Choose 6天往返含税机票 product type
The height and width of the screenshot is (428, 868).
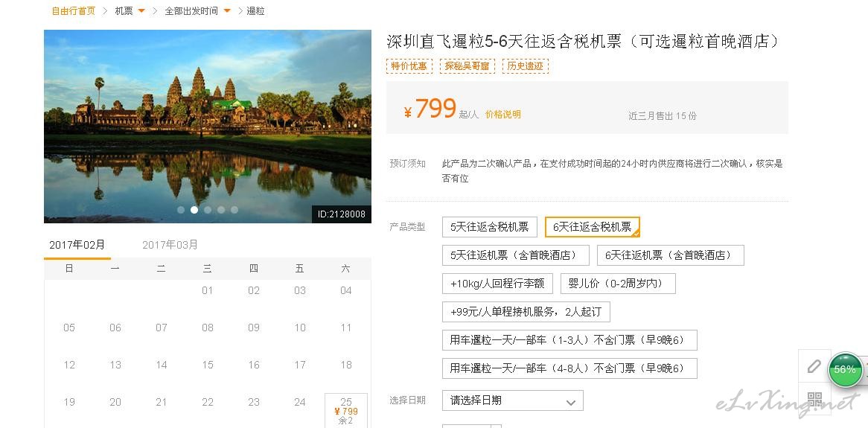(593, 227)
